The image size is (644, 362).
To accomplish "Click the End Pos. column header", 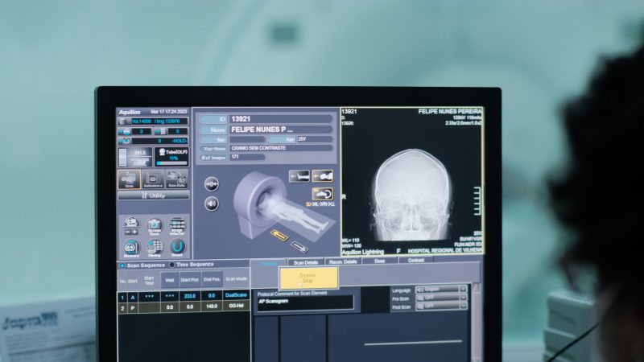I will tap(212, 279).
